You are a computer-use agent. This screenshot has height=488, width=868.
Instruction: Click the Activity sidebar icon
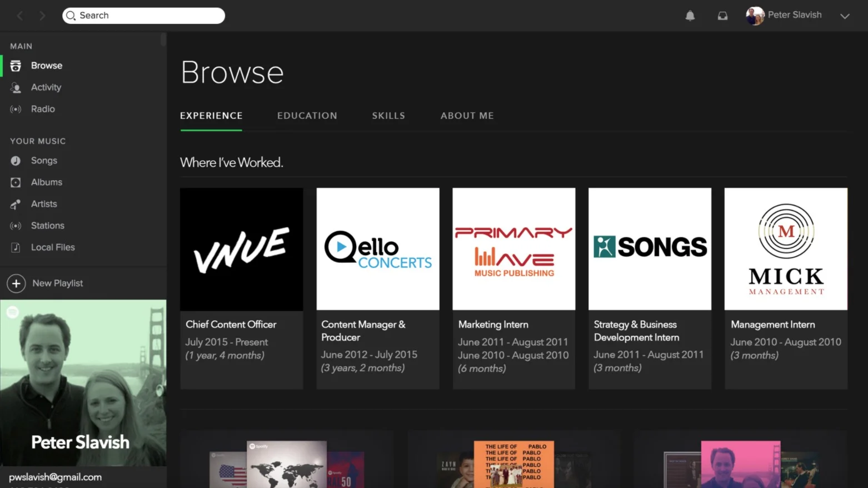pyautogui.click(x=16, y=87)
